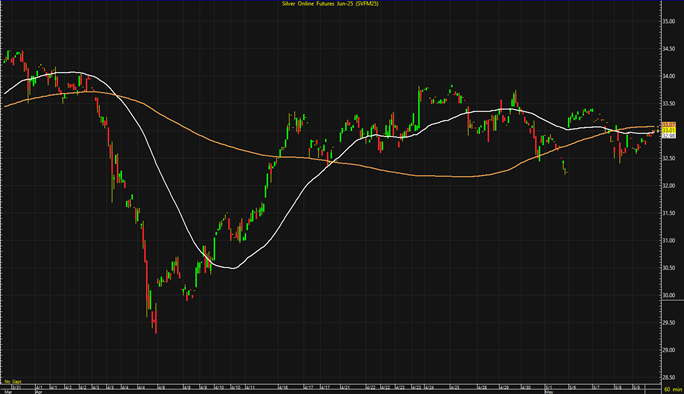The width and height of the screenshot is (684, 394).
Task: Click the 30.00 price axis label
Action: [669, 295]
